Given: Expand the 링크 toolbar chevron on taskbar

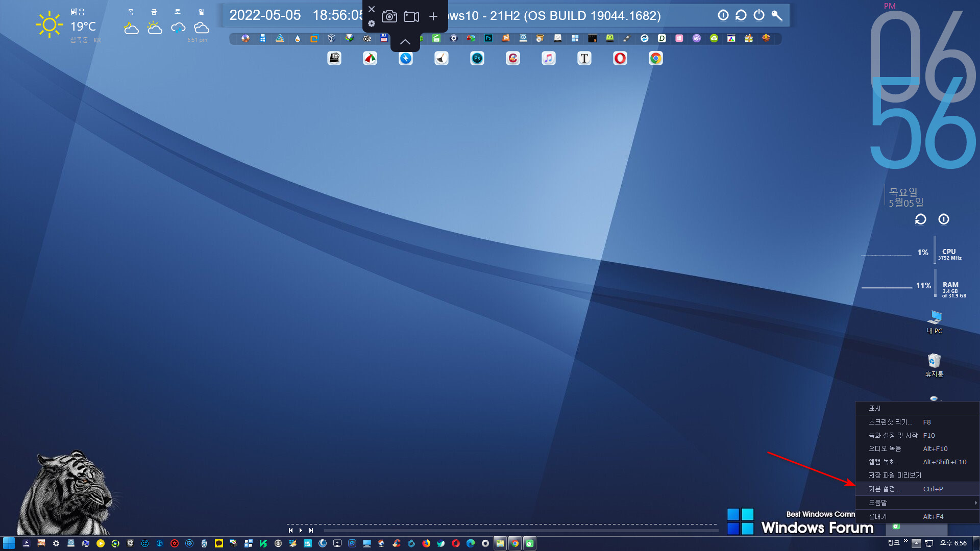Looking at the screenshot, I should coord(906,541).
